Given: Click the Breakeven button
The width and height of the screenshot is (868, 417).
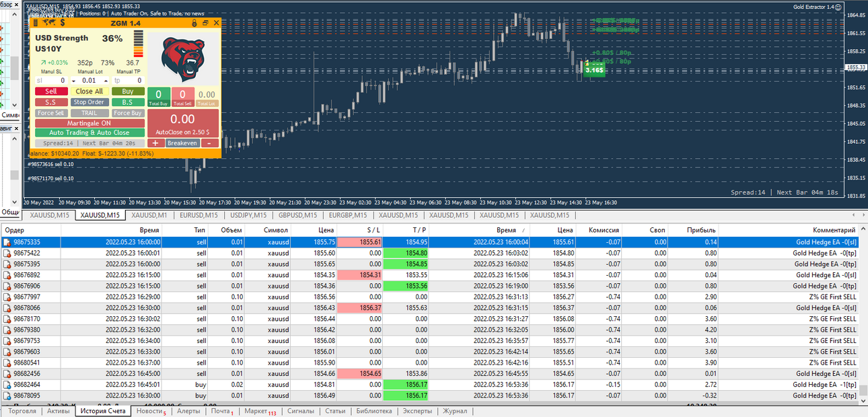Looking at the screenshot, I should pyautogui.click(x=182, y=143).
